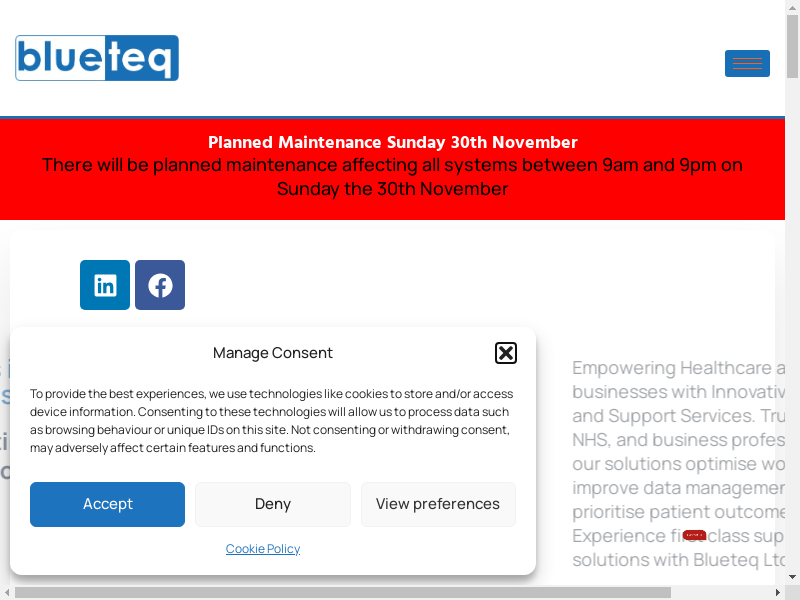Click the Planned Maintenance banner heading
This screenshot has width=800, height=600.
pyautogui.click(x=392, y=142)
